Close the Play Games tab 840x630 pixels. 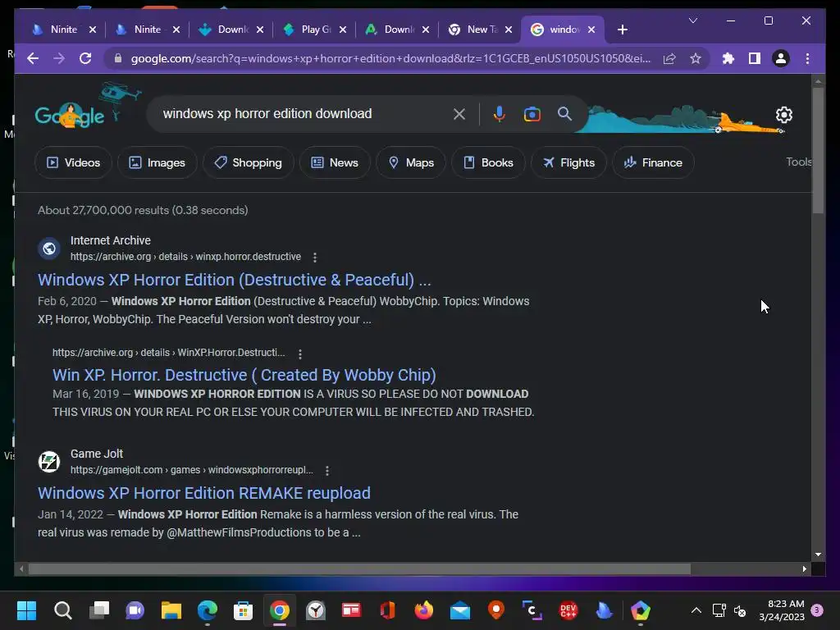pyautogui.click(x=343, y=30)
